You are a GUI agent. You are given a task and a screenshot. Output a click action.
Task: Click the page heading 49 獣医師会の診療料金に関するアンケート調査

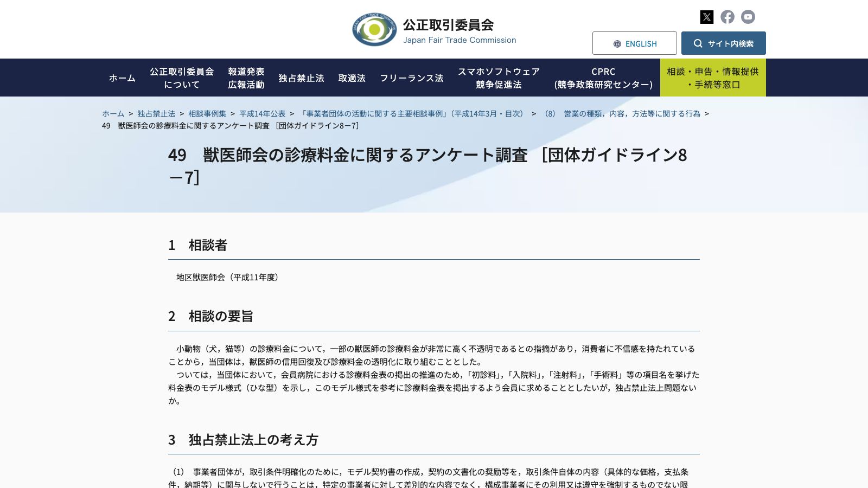click(427, 166)
